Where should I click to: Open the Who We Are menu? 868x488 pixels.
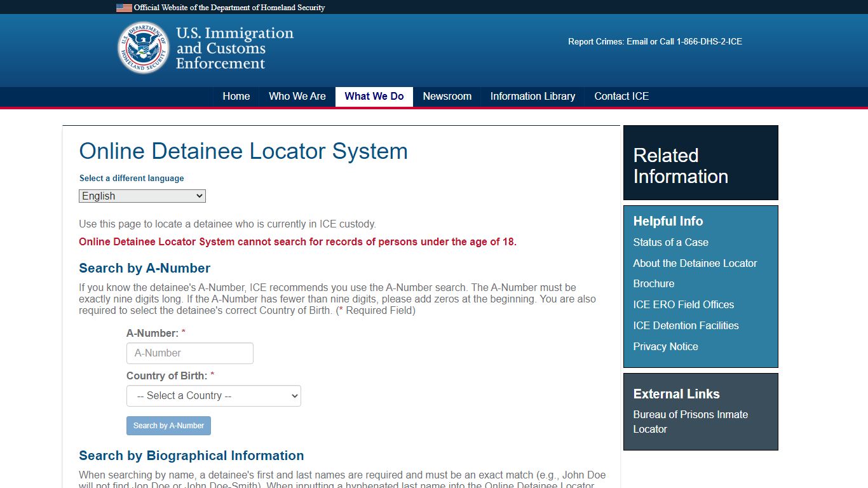pyautogui.click(x=297, y=97)
